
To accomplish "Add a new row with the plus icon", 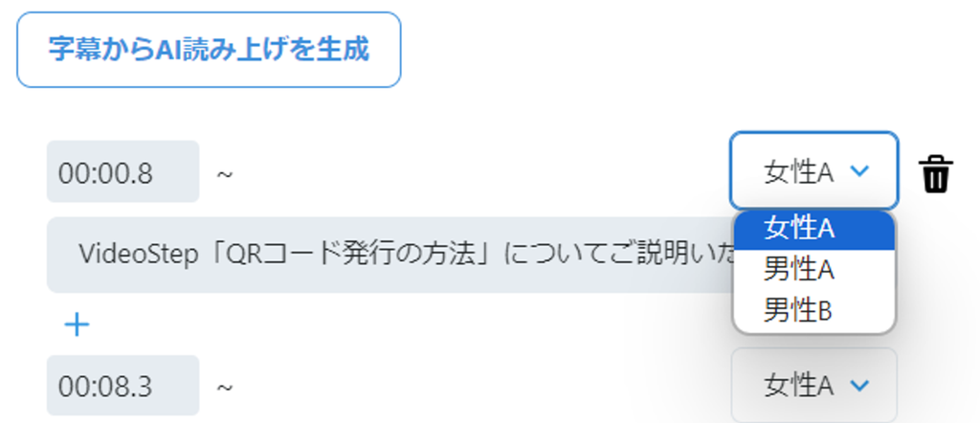I will pos(77,324).
